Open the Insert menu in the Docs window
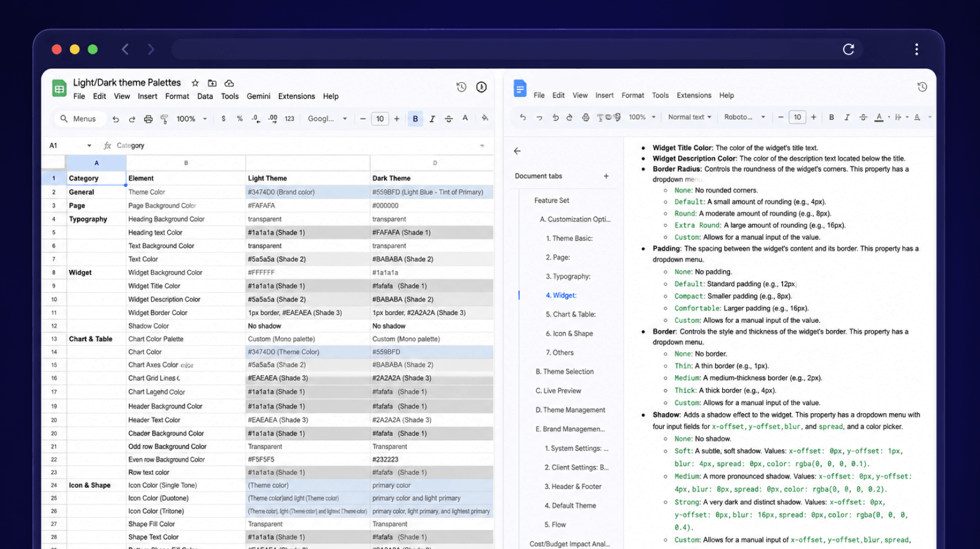Viewport: 980px width, 549px height. (x=604, y=95)
